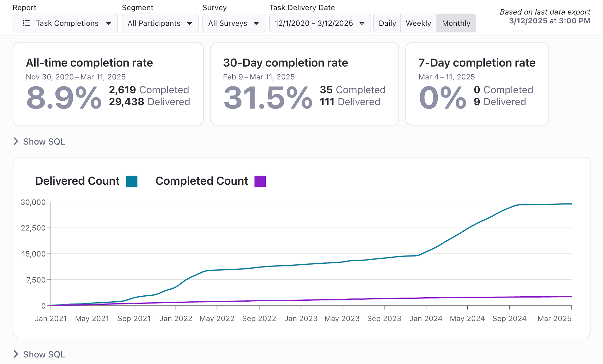Open the Report Task Completions dropdown
Viewport: 603px width, 364px height.
[67, 23]
